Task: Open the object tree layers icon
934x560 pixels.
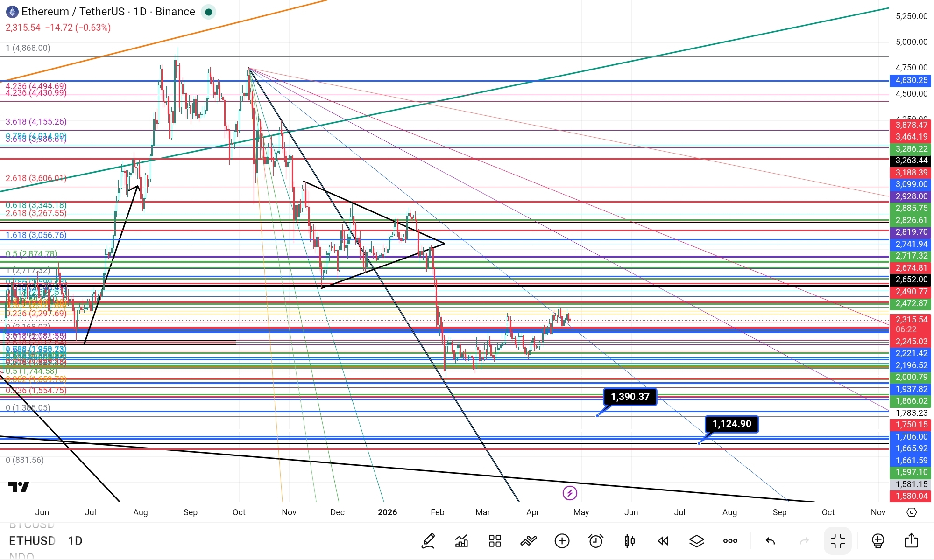Action: [697, 541]
